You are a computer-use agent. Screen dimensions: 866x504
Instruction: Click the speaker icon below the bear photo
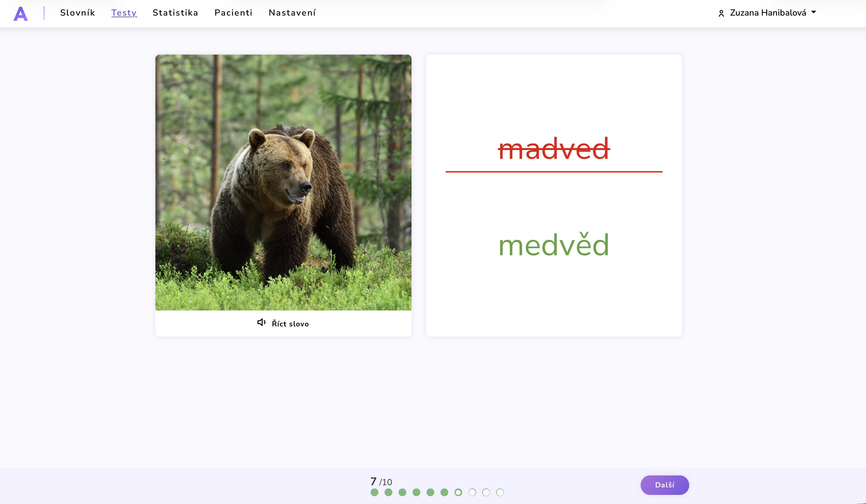[261, 322]
